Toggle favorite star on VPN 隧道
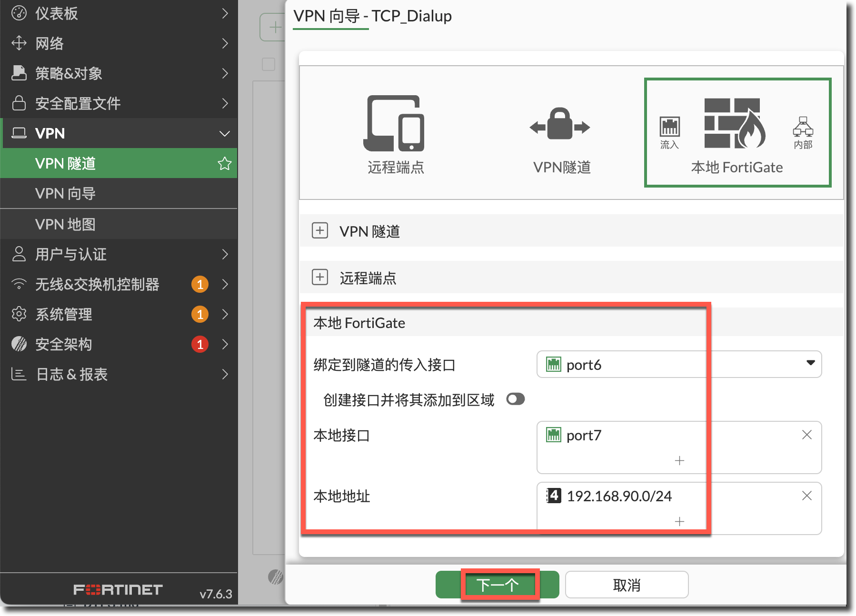Screen dimensions: 856x616 [x=225, y=163]
